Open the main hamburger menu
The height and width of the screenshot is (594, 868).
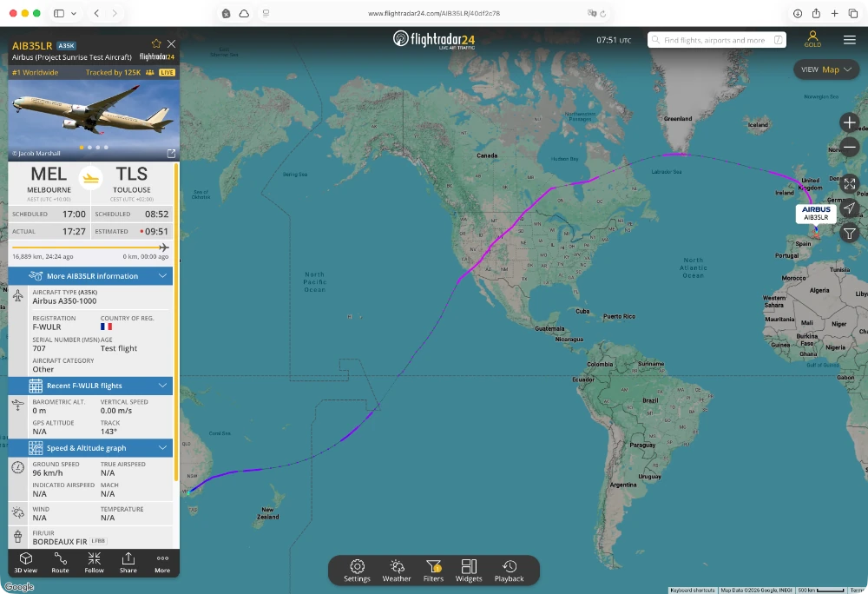[849, 40]
